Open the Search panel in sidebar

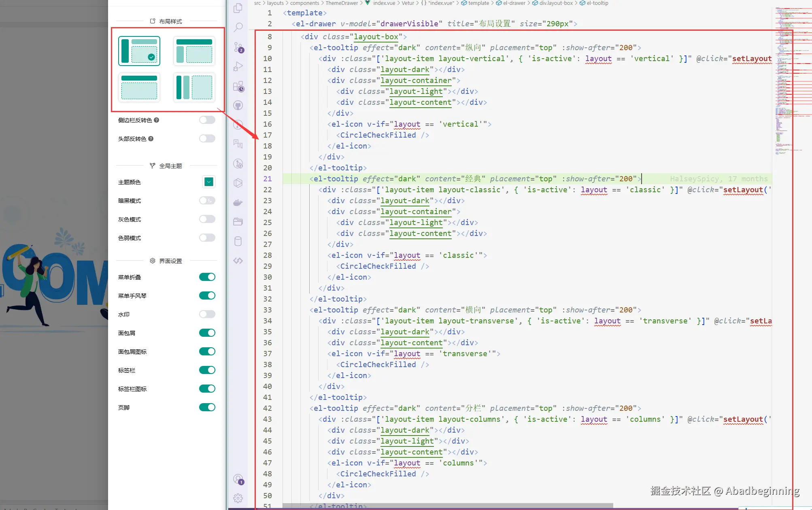pos(238,27)
